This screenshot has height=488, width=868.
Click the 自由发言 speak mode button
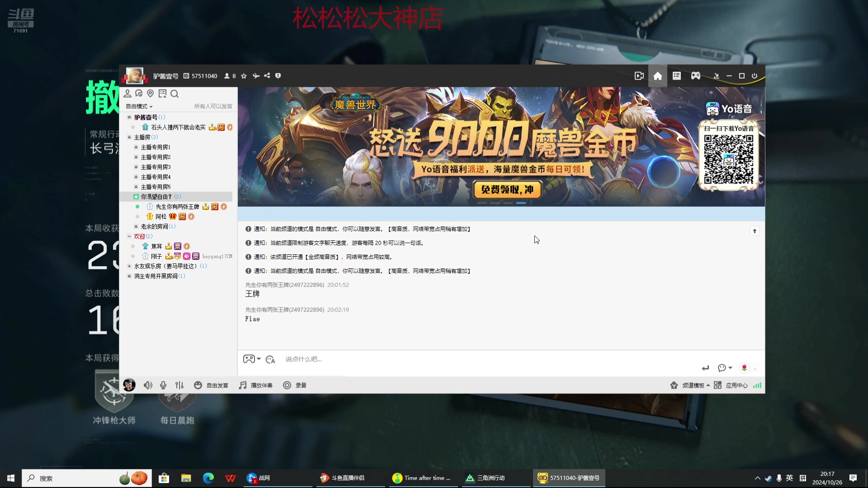211,385
